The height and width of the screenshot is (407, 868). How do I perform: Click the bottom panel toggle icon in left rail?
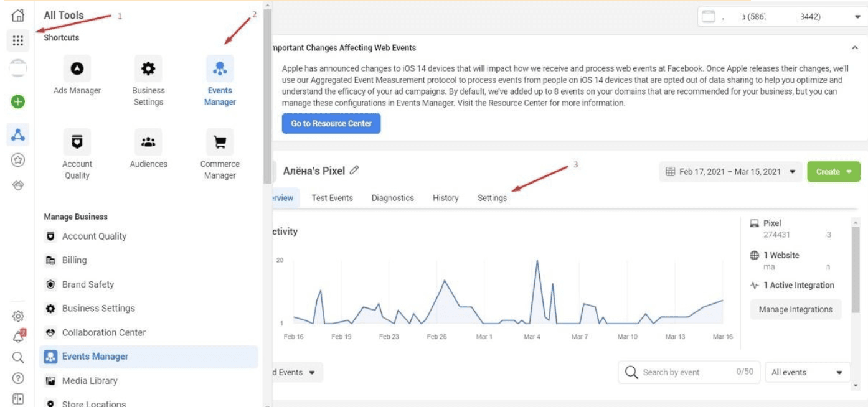coord(18,399)
